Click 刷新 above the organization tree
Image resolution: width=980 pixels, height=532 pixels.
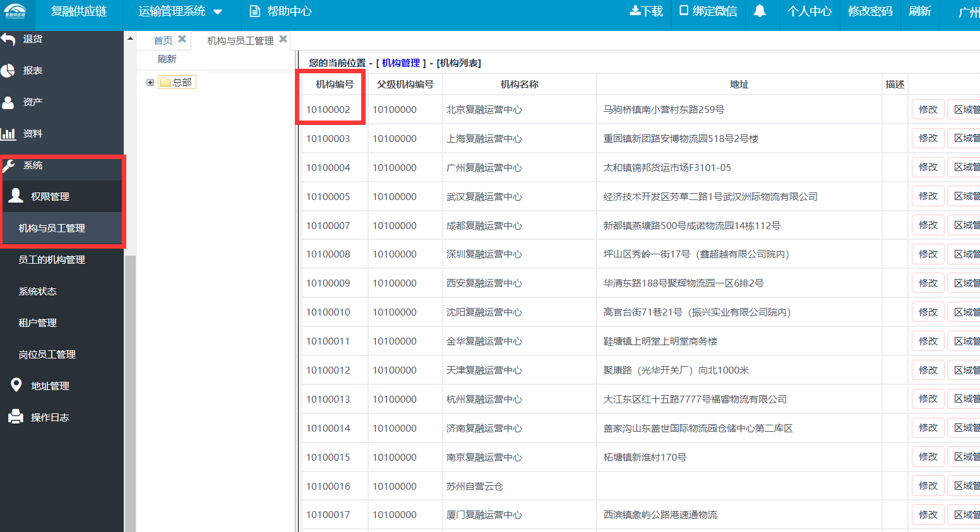click(167, 59)
